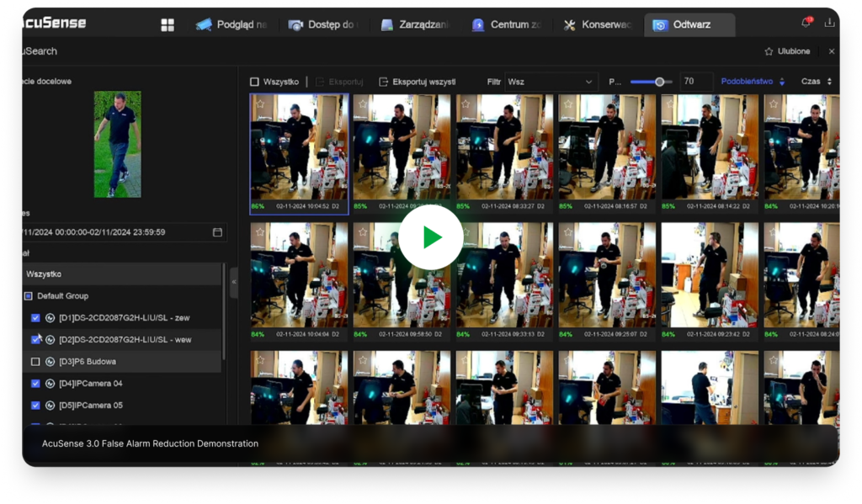Open the grid apps menu icon
This screenshot has height=504, width=862.
coord(168,24)
